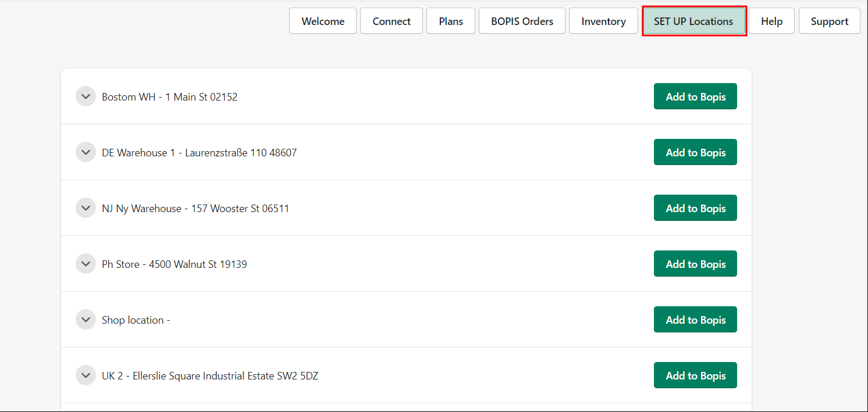This screenshot has width=868, height=412.
Task: Click 'NJ Ny Warehouse - 157 Wooster St 06511'
Action: click(195, 209)
